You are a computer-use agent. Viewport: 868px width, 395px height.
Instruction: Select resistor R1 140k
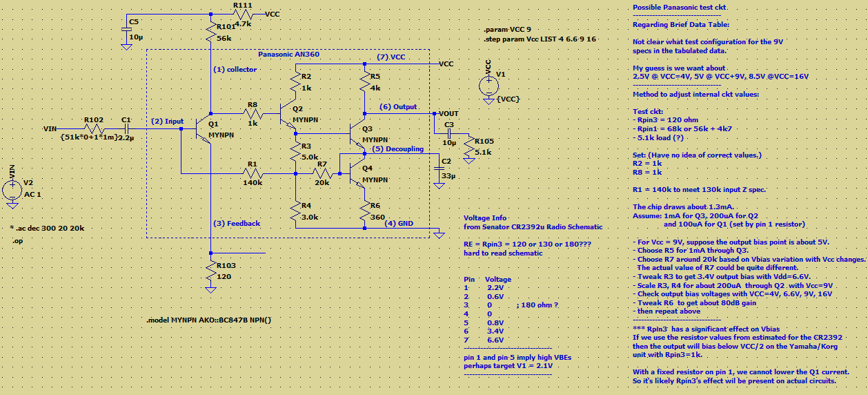click(253, 173)
